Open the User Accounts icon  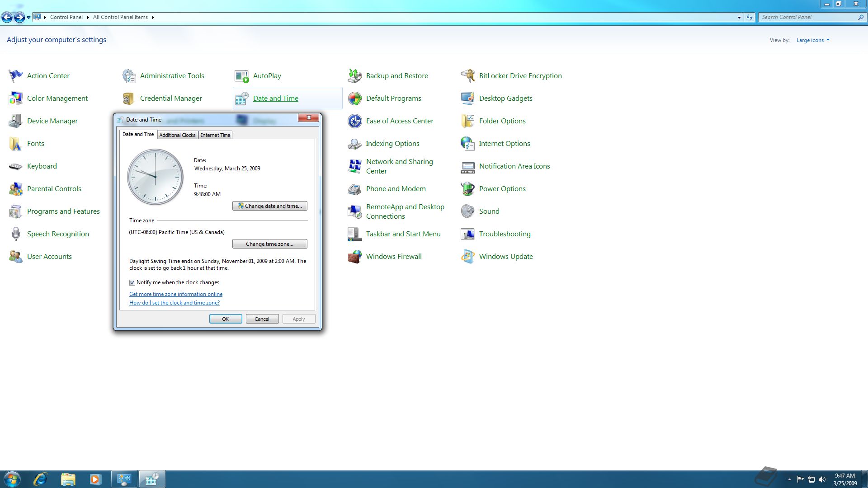[15, 257]
